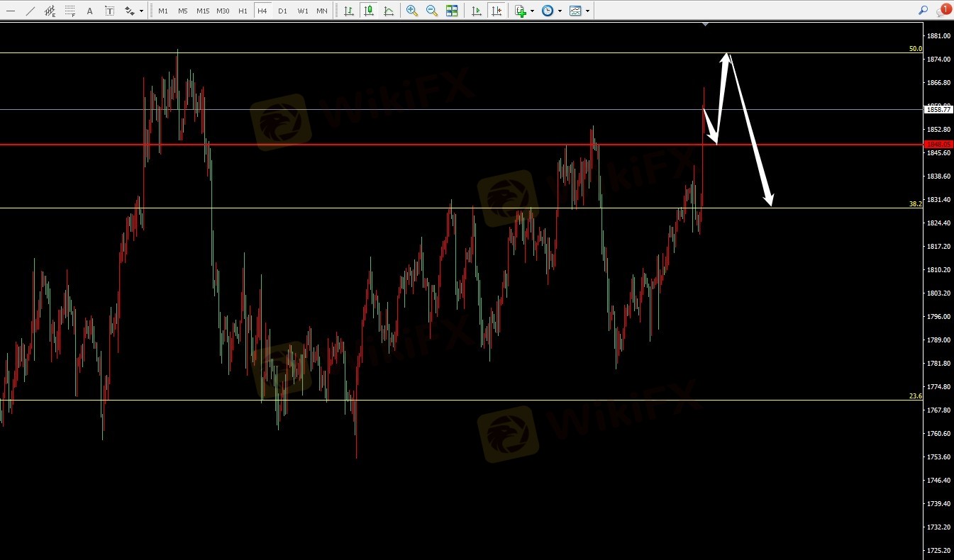The width and height of the screenshot is (954, 560).
Task: Select the horizontal line drawing tool
Action: pos(10,11)
